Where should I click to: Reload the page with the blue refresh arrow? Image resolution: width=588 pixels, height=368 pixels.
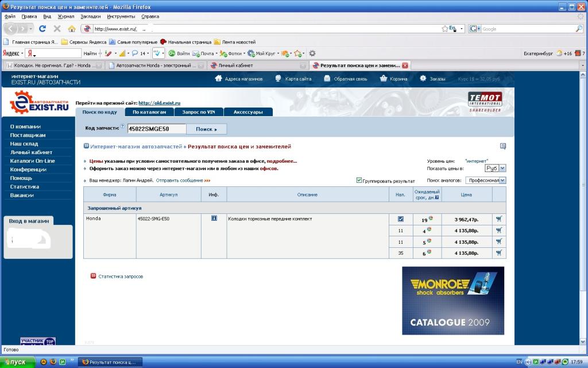point(42,29)
